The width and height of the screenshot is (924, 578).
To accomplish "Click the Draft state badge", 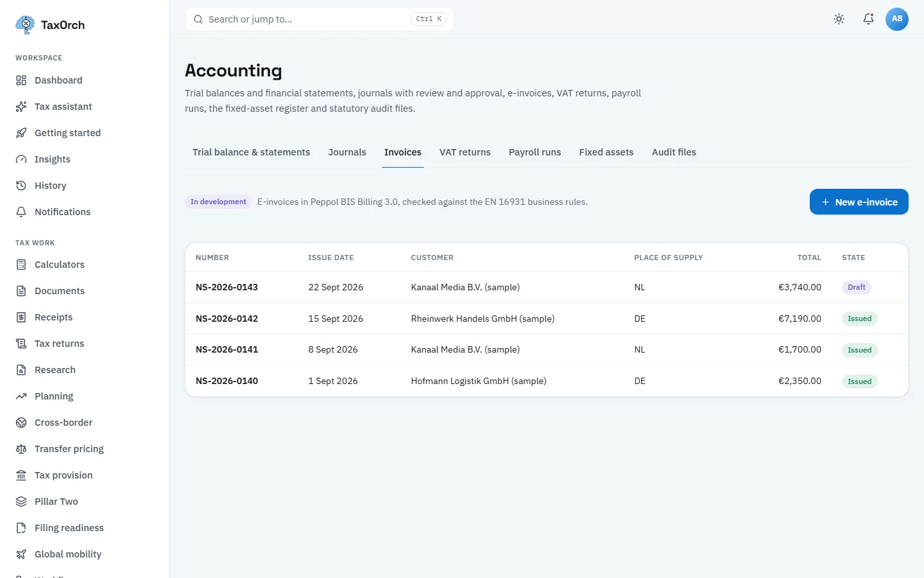I will [x=856, y=287].
